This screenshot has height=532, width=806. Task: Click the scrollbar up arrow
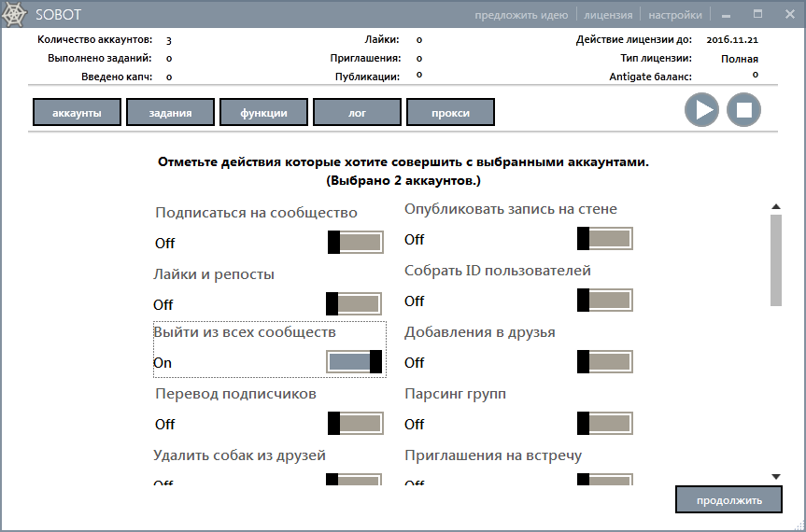point(776,206)
